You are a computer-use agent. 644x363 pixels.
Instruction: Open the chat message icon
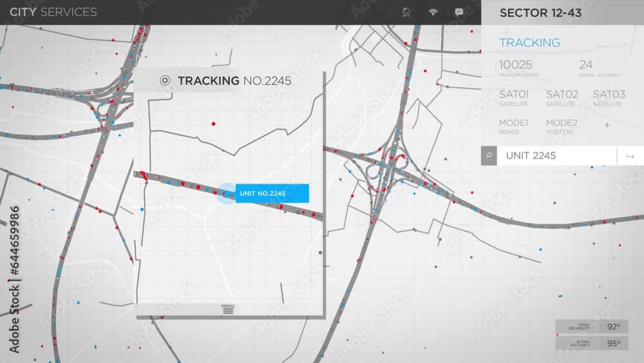tap(459, 12)
